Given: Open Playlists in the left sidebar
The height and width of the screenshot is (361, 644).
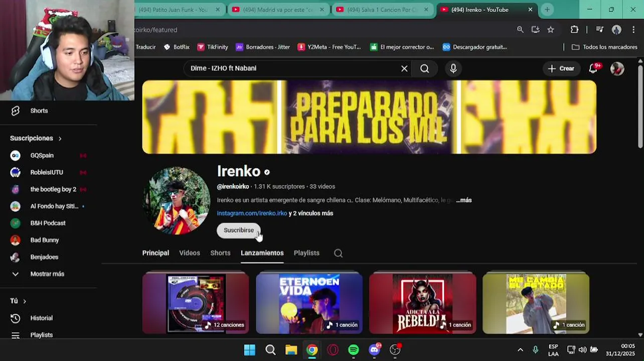Looking at the screenshot, I should (41, 335).
